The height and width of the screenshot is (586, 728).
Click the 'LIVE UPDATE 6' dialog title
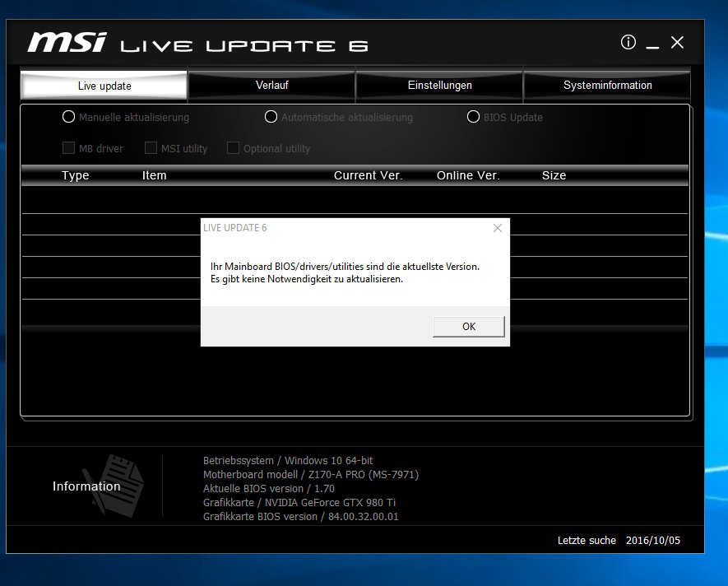[235, 228]
